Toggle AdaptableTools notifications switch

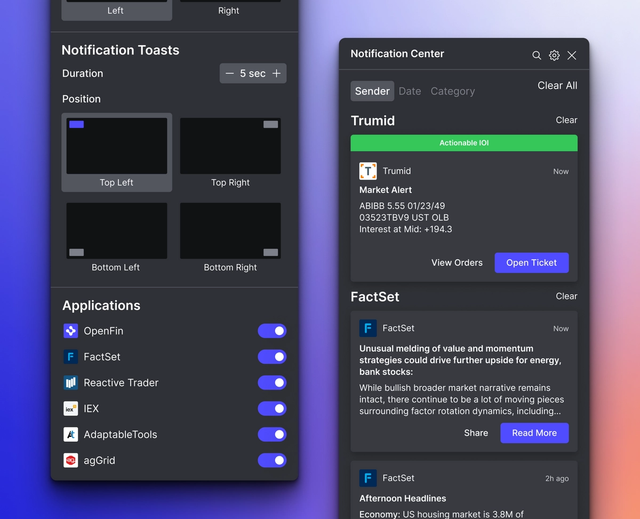[x=272, y=435]
